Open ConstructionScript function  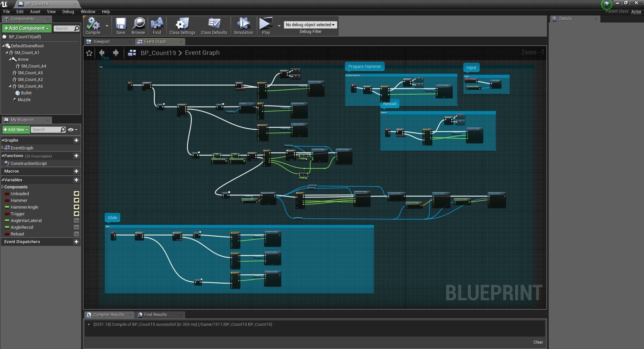pos(29,164)
